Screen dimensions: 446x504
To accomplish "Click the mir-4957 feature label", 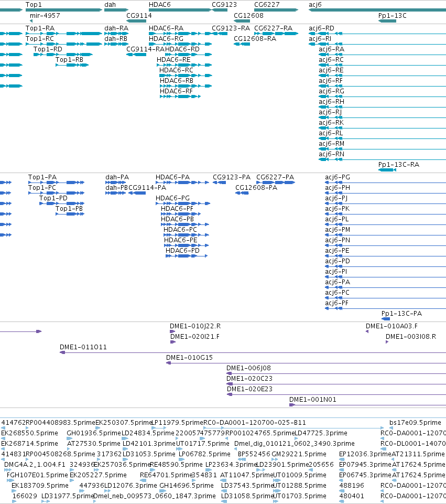I will [45, 15].
